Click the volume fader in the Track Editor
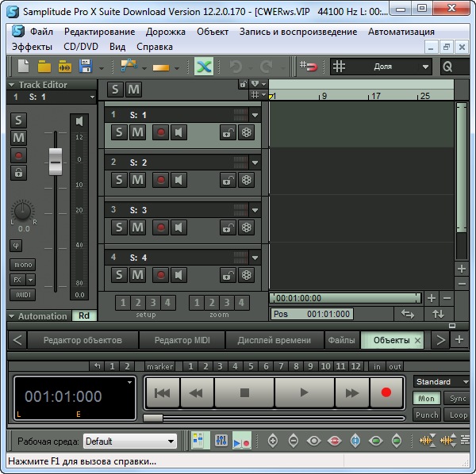 (x=55, y=160)
